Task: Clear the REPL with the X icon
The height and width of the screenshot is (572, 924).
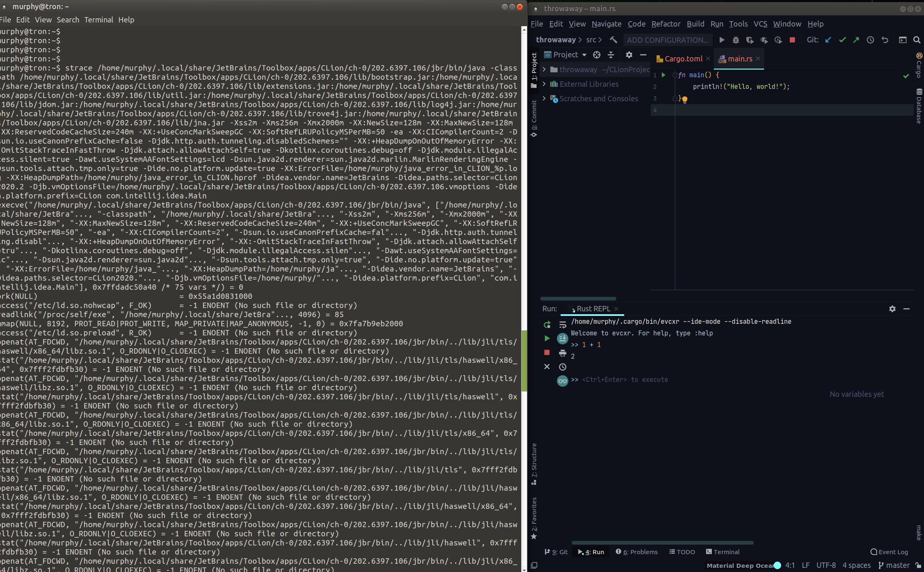Action: (x=547, y=367)
